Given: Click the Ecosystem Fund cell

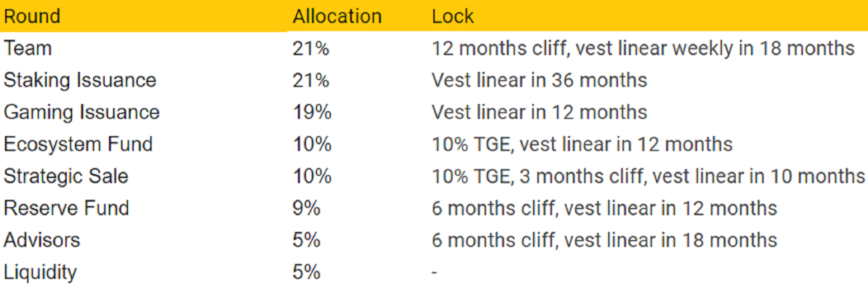Looking at the screenshot, I should [x=78, y=144].
